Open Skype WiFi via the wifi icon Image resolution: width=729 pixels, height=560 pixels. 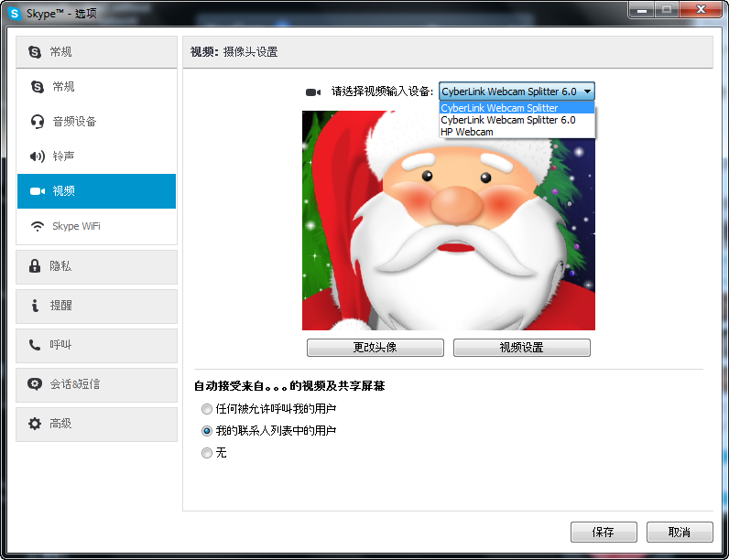click(x=38, y=226)
